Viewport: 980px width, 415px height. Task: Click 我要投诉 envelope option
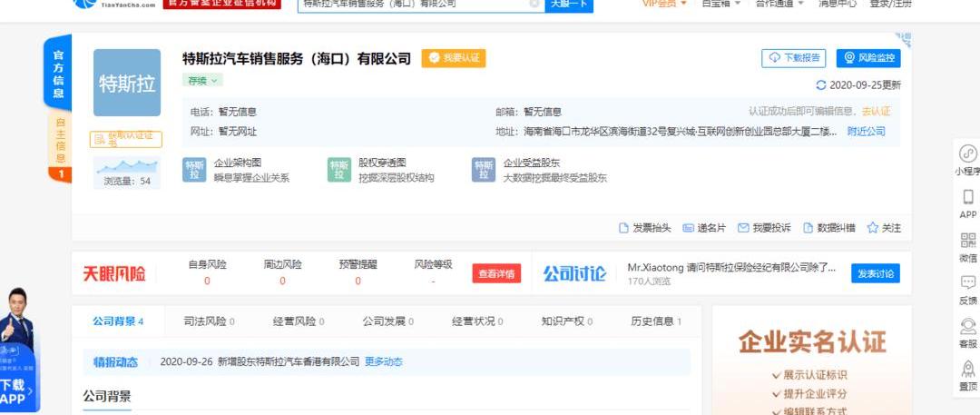click(x=764, y=228)
